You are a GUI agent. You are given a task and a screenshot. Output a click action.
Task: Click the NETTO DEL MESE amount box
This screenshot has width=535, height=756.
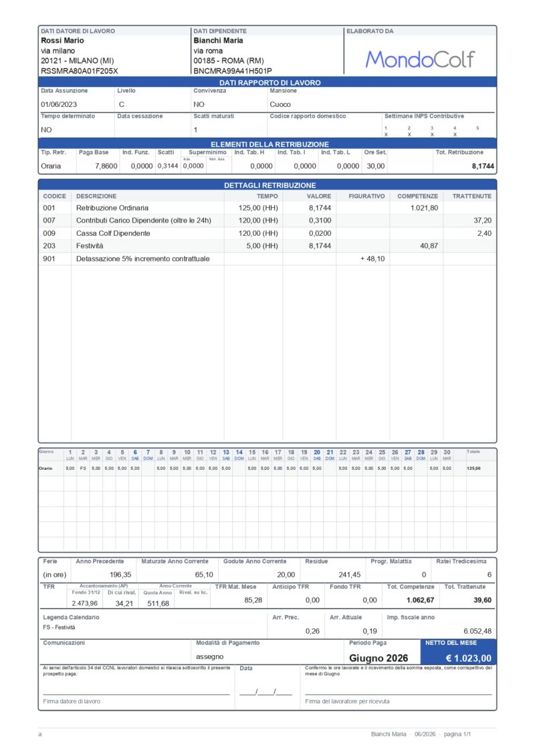coord(458,652)
